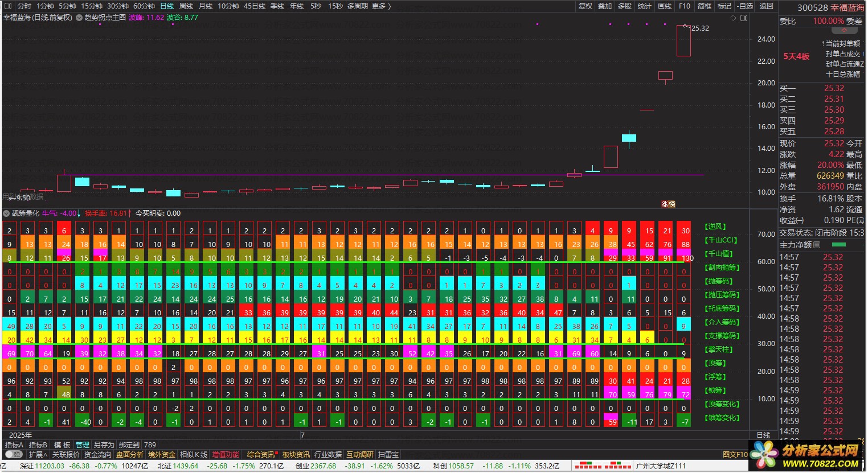Click the 叠加 overlay button
Viewport: 868px width, 473px height.
[605, 6]
